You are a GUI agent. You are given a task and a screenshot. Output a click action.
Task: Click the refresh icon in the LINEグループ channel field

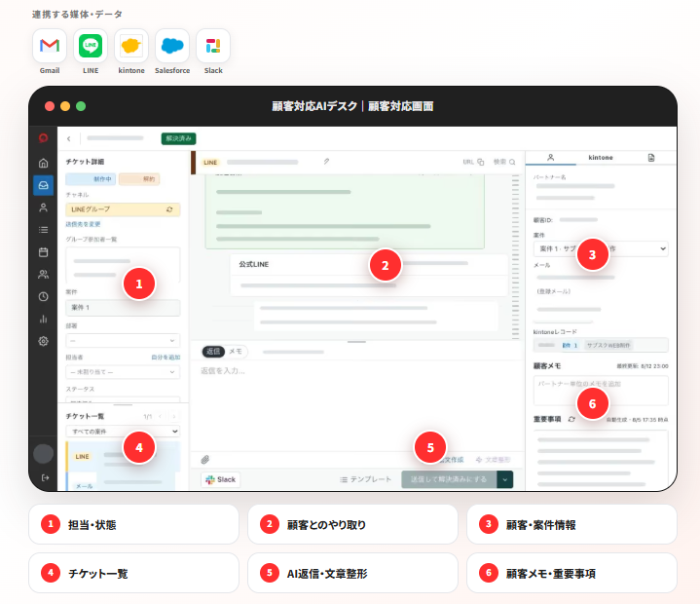point(169,209)
